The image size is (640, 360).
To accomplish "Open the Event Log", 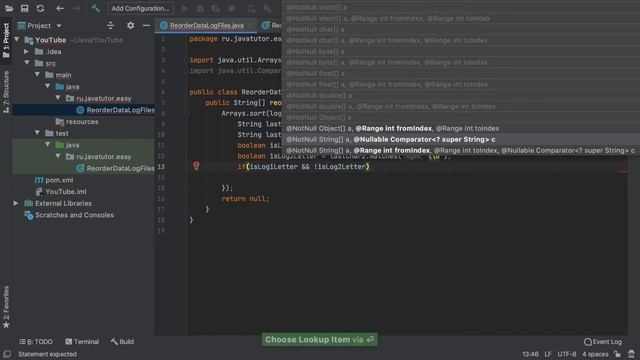I will coord(603,342).
